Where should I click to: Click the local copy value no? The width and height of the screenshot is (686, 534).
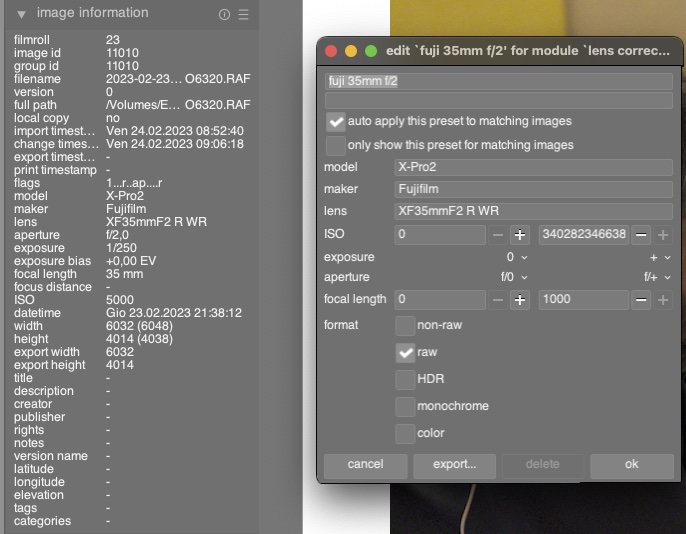click(113, 118)
